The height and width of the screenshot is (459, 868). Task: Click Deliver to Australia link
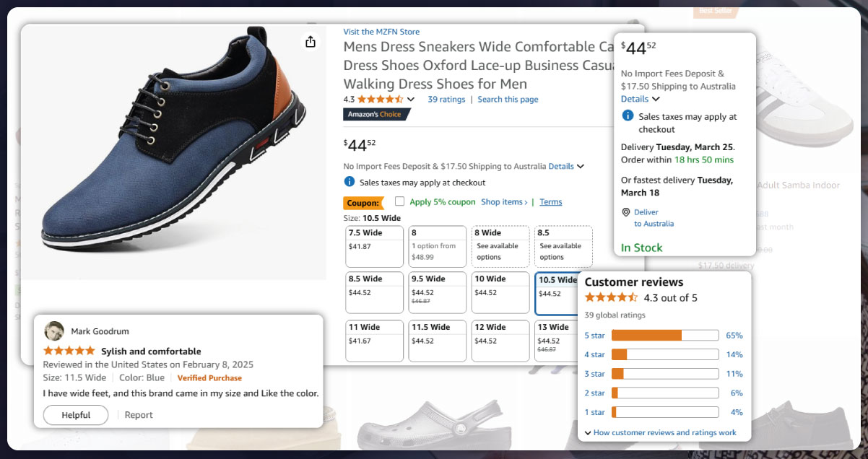coord(654,218)
